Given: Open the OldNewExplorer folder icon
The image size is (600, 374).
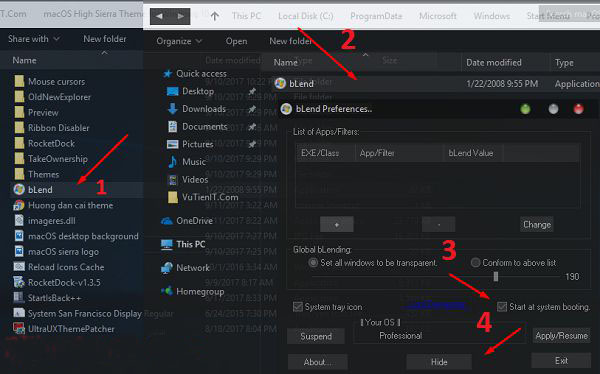Looking at the screenshot, I should click(x=19, y=97).
